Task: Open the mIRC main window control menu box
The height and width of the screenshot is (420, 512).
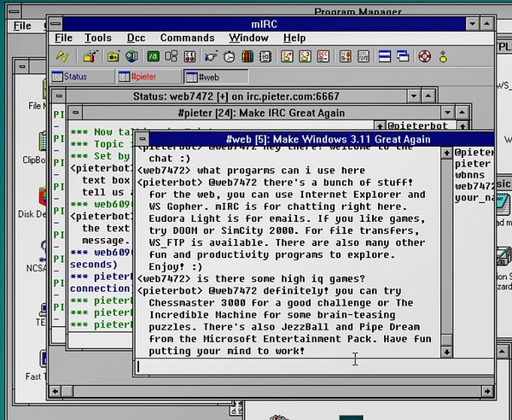Action: pyautogui.click(x=55, y=24)
